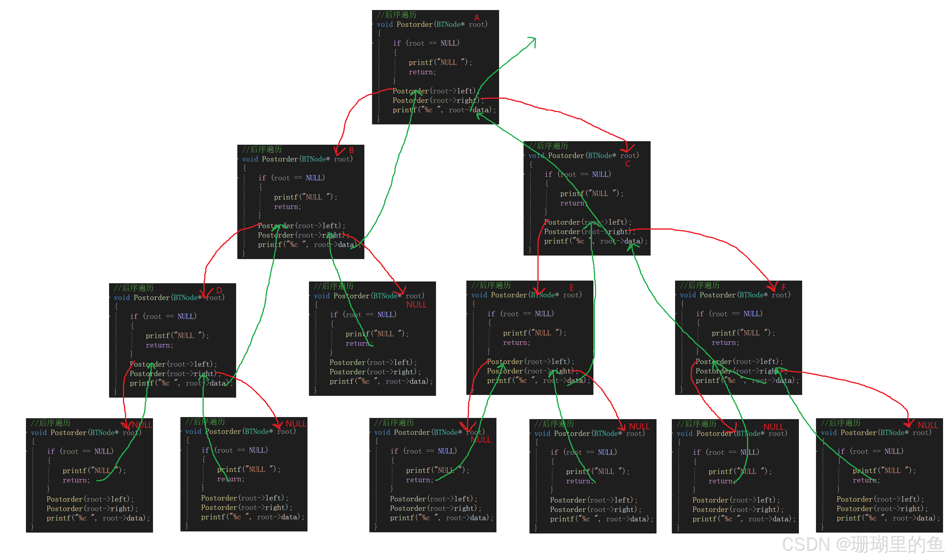Screen dimensions: 946x560
Task: Click red NULL label in bottom-right code block
Action: tap(927, 425)
